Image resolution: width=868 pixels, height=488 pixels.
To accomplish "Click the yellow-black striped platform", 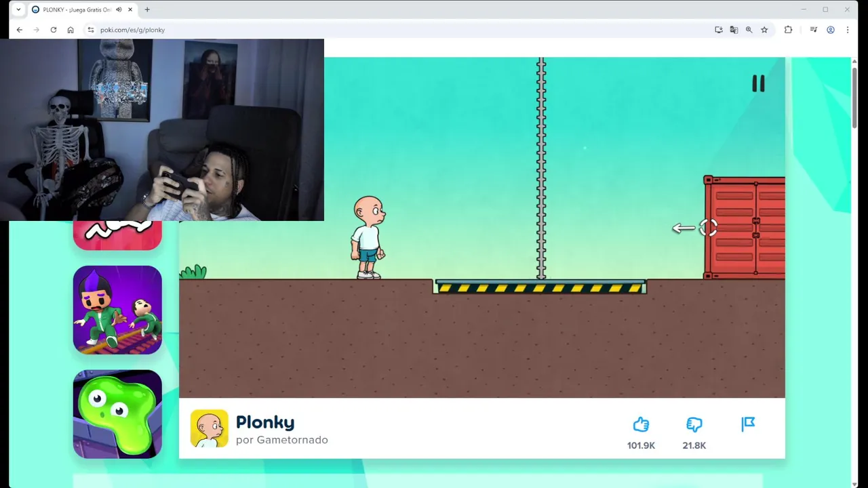I will (x=540, y=287).
